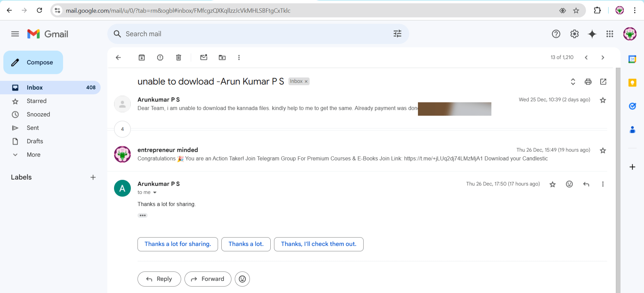Click the Search mail field

coord(255,34)
